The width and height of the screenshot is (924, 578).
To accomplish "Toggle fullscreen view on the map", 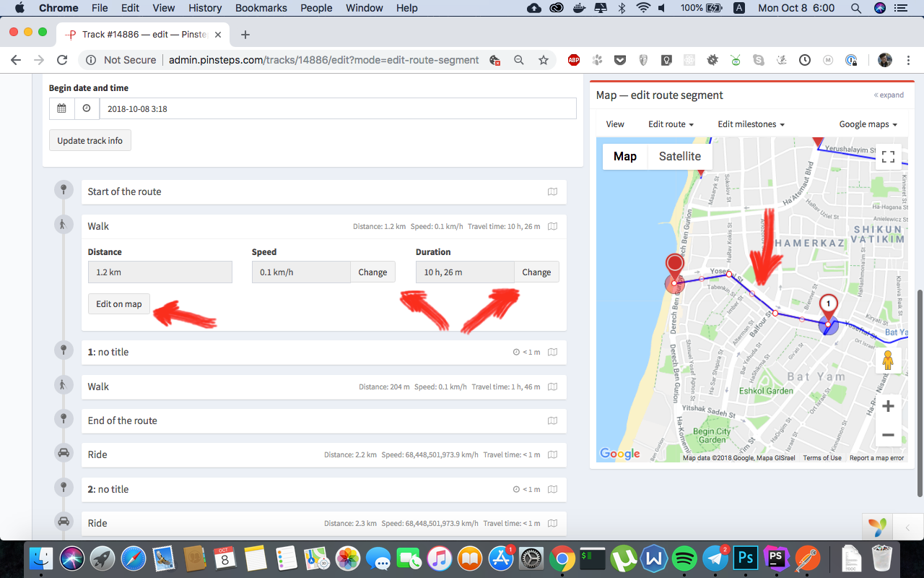I will (889, 157).
